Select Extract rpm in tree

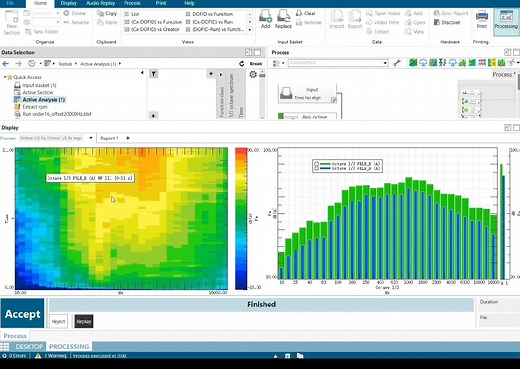point(31,107)
